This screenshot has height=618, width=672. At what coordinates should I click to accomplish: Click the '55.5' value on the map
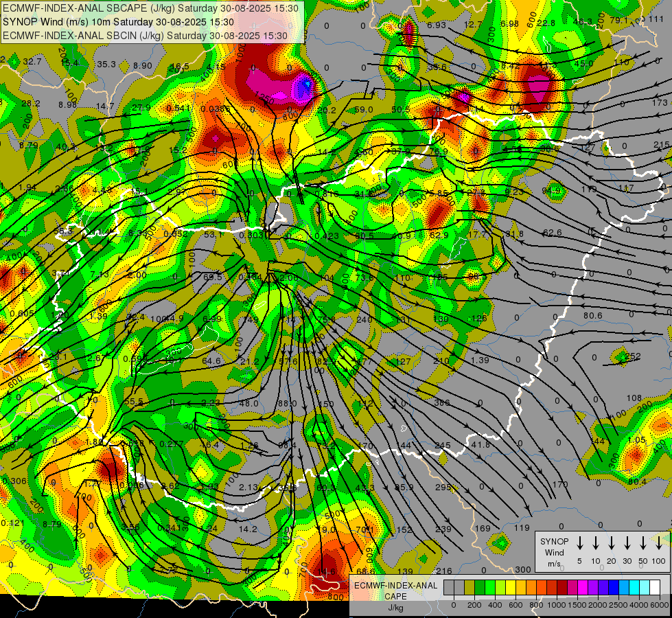coord(134,402)
